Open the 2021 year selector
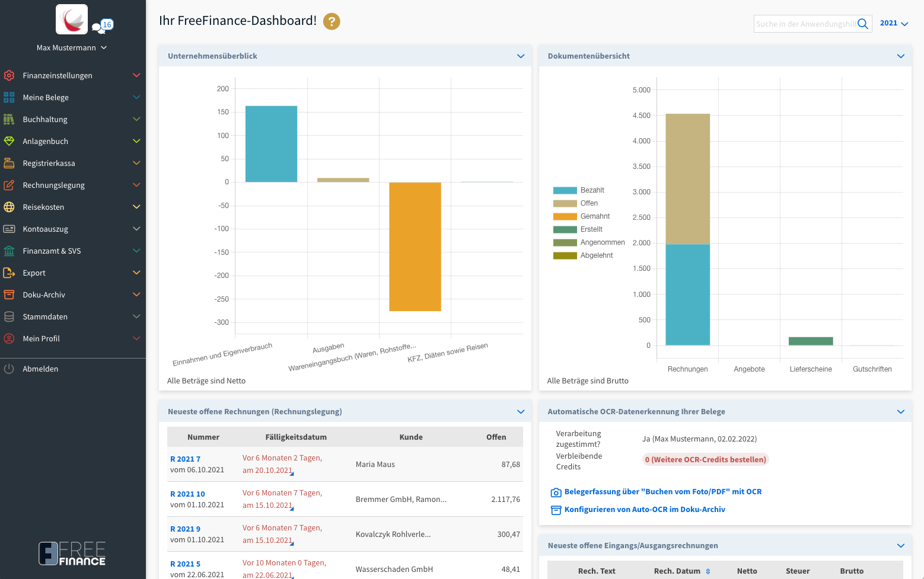The height and width of the screenshot is (579, 924). [x=894, y=23]
